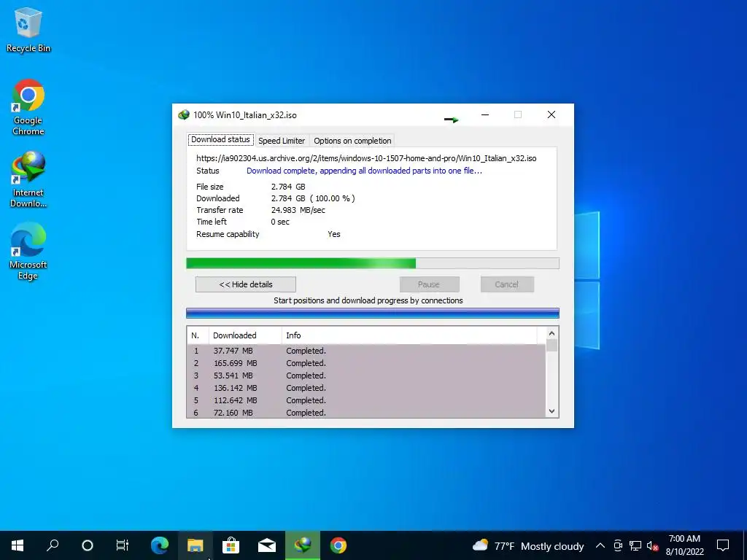Open the weather widget showing 77°F
Image resolution: width=747 pixels, height=560 pixels.
pyautogui.click(x=528, y=545)
